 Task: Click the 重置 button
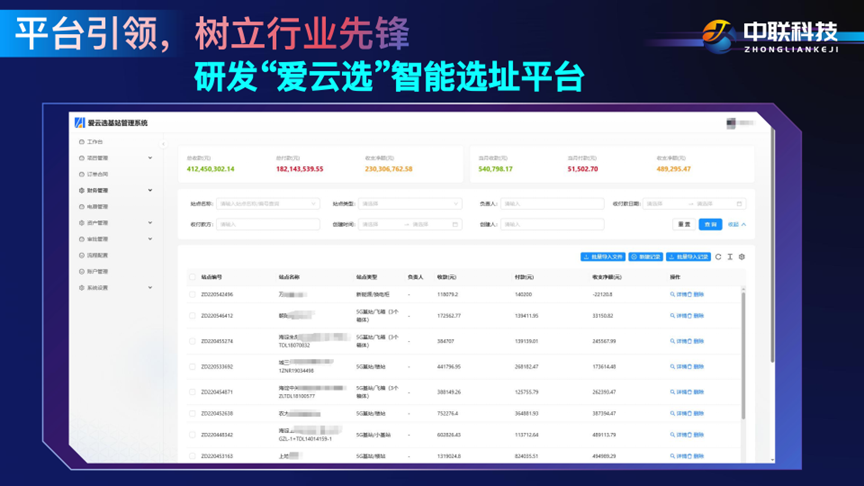click(684, 224)
